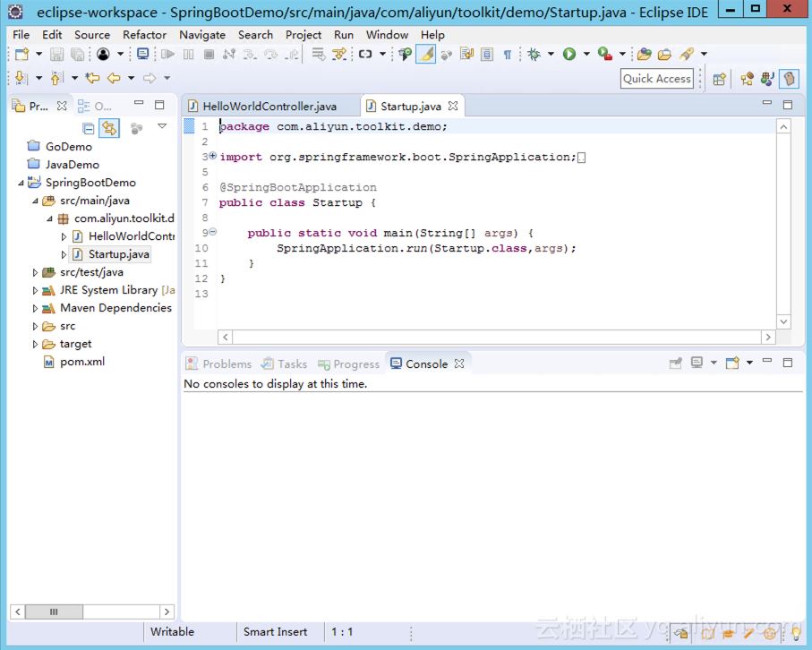Viewport: 812px width, 650px height.
Task: Switch to the Problems tab
Action: click(219, 364)
